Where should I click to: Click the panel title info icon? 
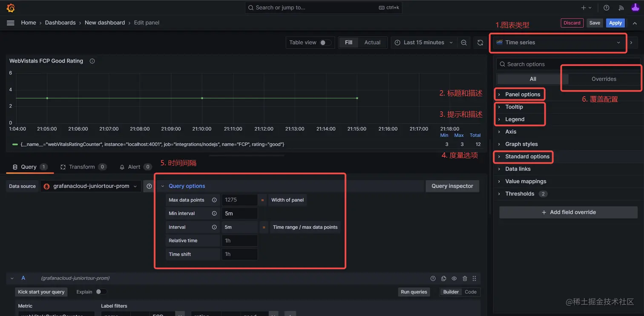coord(92,61)
